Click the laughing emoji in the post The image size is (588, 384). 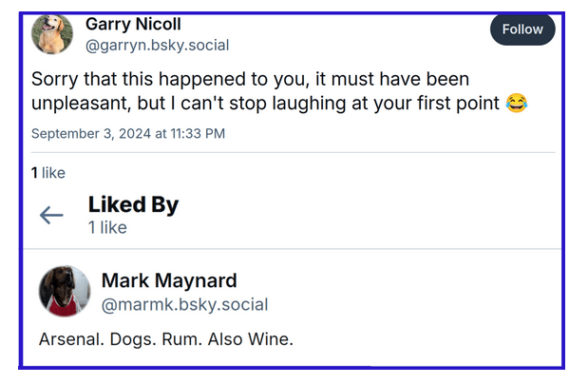(x=517, y=103)
